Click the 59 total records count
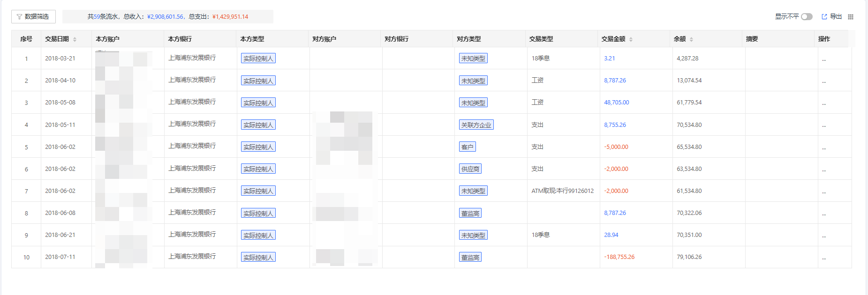 click(97, 17)
